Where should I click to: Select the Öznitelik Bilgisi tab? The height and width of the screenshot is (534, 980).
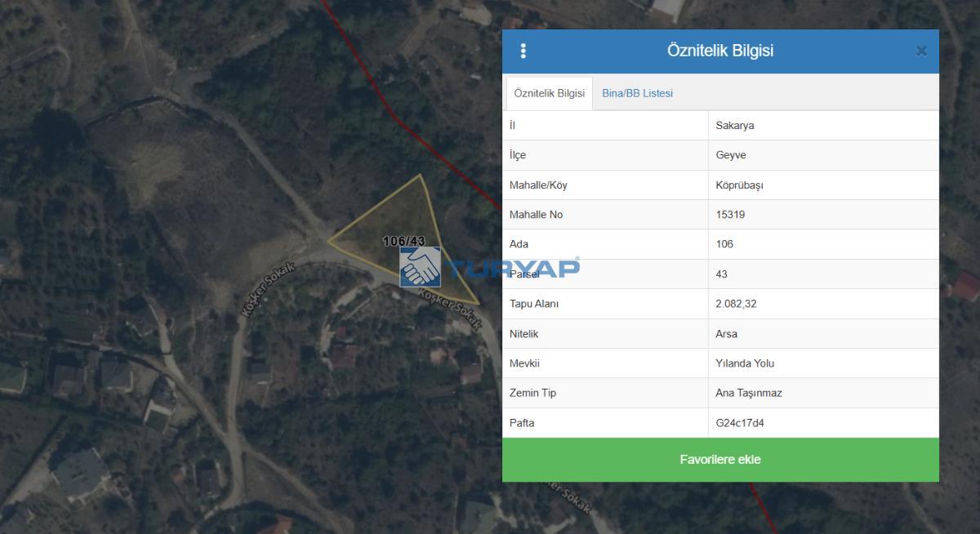[x=549, y=93]
